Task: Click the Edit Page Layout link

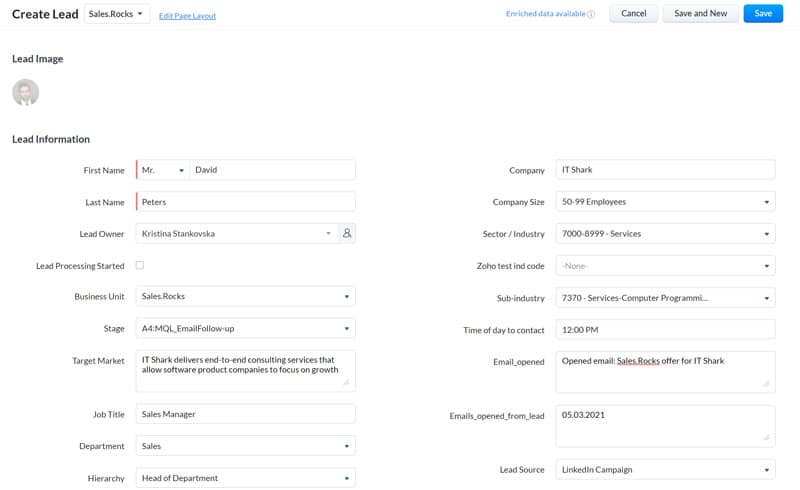Action: [187, 16]
